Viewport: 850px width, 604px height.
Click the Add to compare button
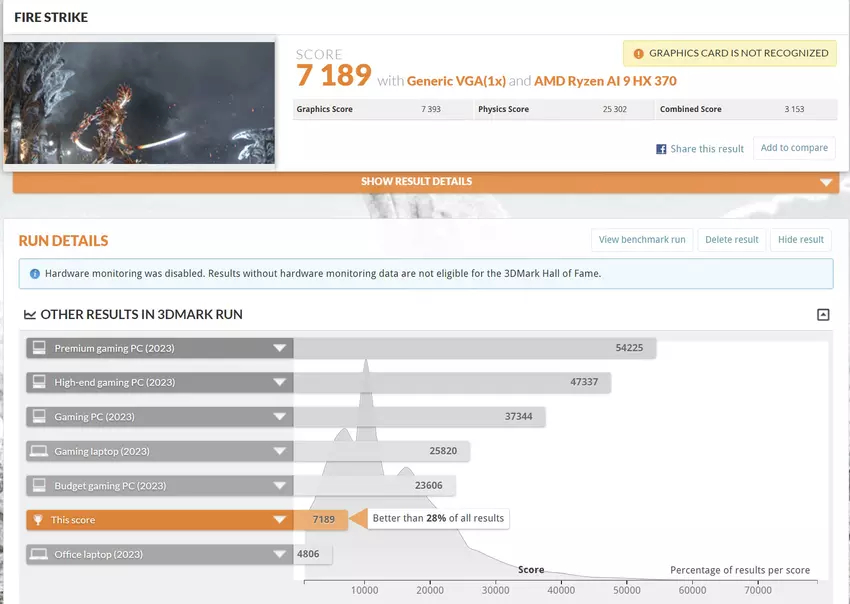tap(794, 148)
